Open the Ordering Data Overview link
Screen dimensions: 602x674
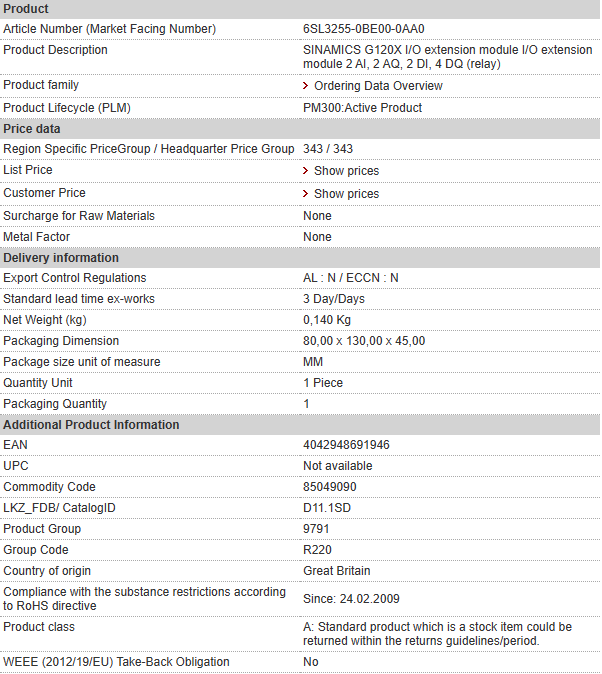[378, 86]
